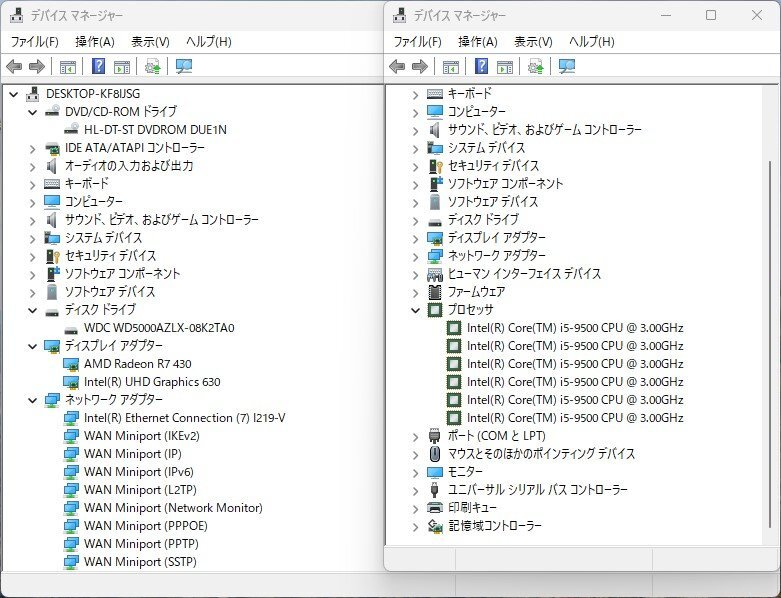Screen dimensions: 781x598
Task: Select システム デバイス label in left window
Action: (104, 238)
